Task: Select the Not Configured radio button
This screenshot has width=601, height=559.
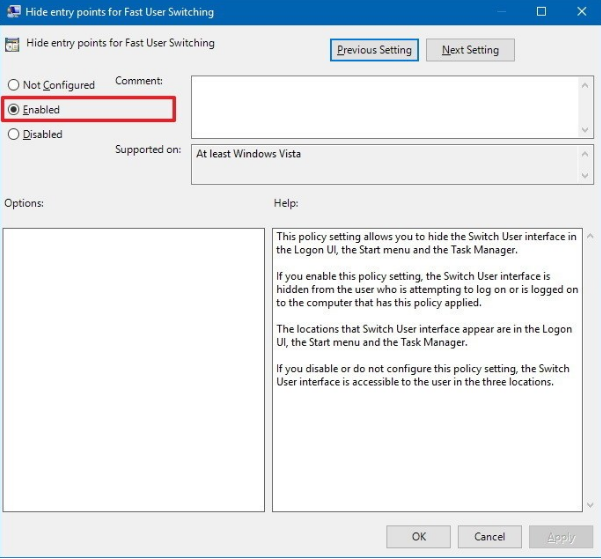Action: pos(14,85)
